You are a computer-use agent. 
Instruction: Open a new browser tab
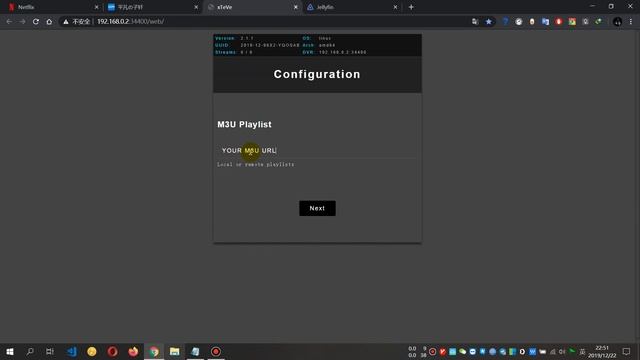click(x=411, y=7)
